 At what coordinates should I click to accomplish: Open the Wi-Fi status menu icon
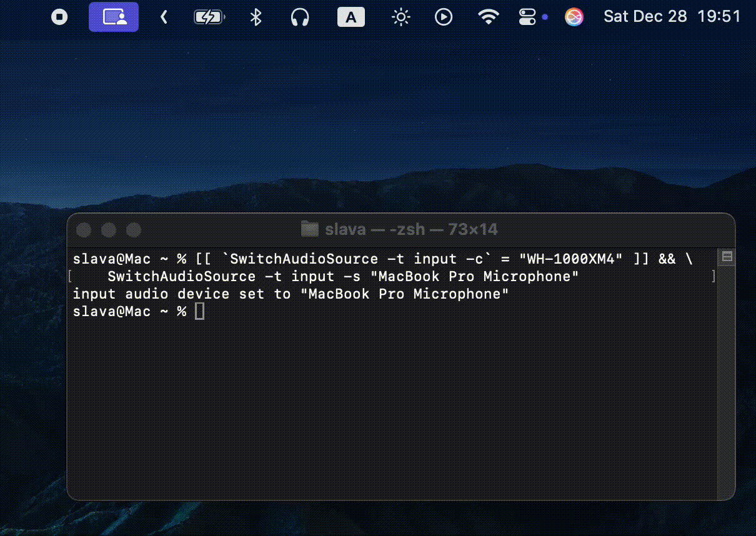point(488,17)
